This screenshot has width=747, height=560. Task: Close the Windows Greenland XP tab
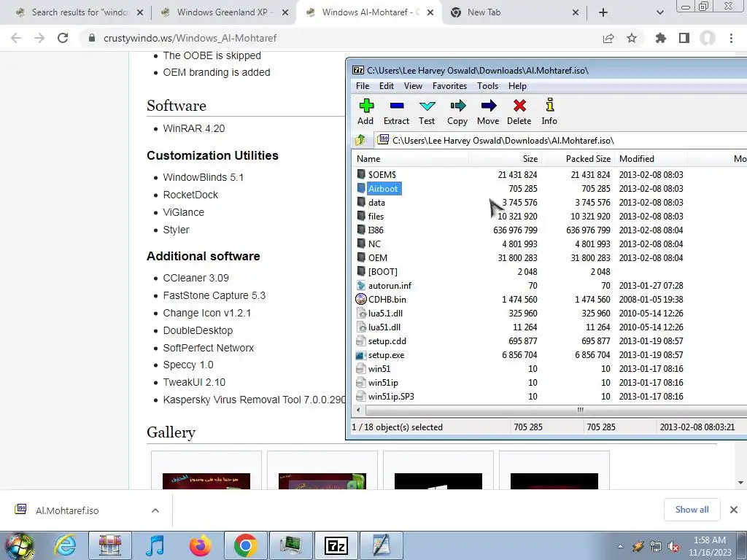click(285, 13)
